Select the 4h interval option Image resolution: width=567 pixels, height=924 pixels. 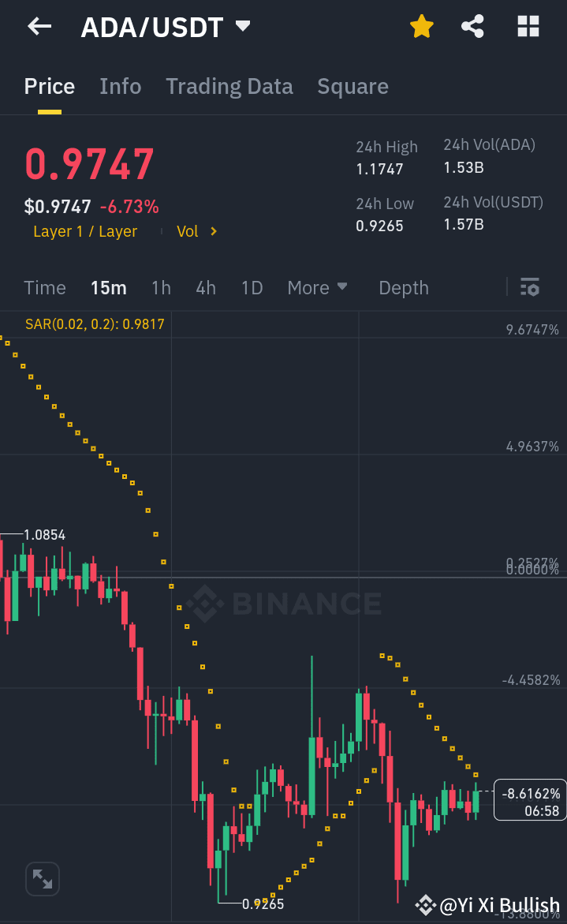tap(205, 287)
